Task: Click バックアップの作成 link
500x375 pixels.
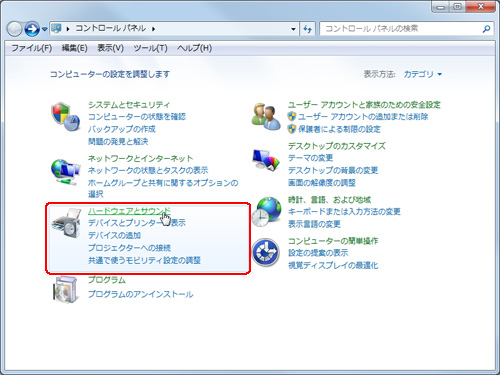Action: pyautogui.click(x=122, y=129)
